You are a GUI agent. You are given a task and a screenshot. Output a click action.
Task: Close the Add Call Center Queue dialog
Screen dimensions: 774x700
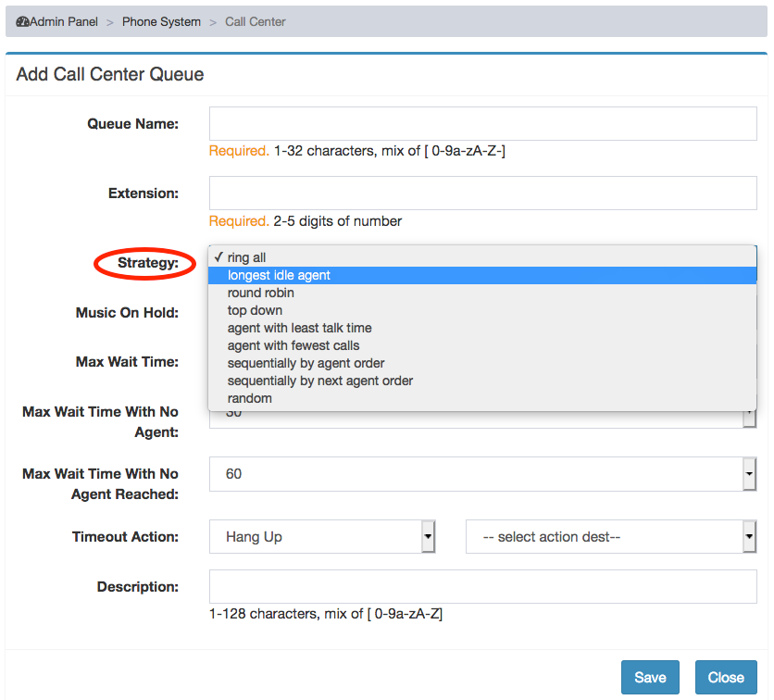(726, 677)
